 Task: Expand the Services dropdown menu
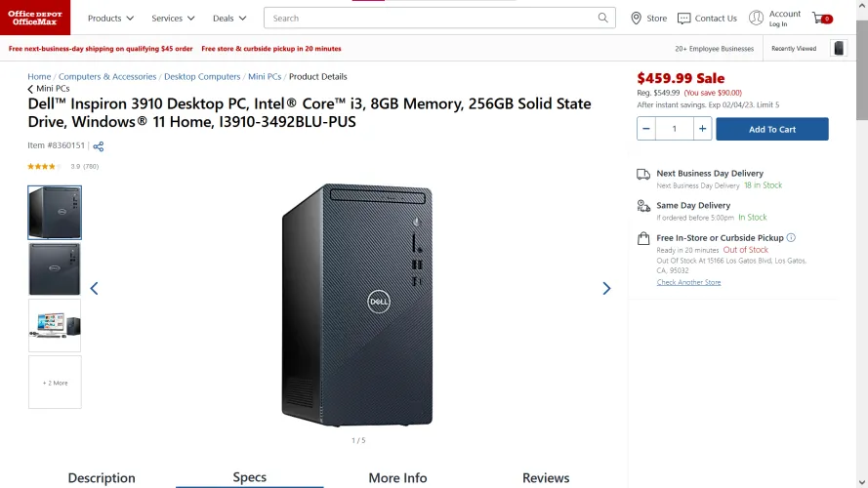point(173,18)
